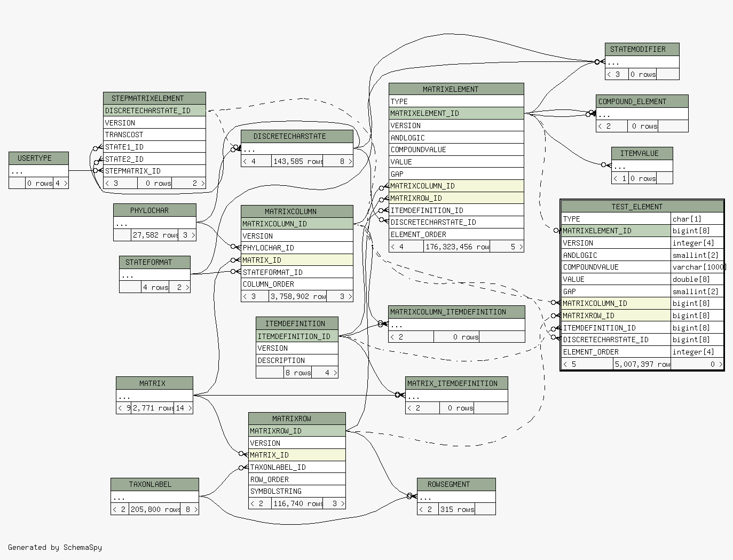Viewport: 733px width, 560px height.
Task: Click ITEMDEFINITION_ID in the ITEMDEFINITION table
Action: pyautogui.click(x=297, y=336)
